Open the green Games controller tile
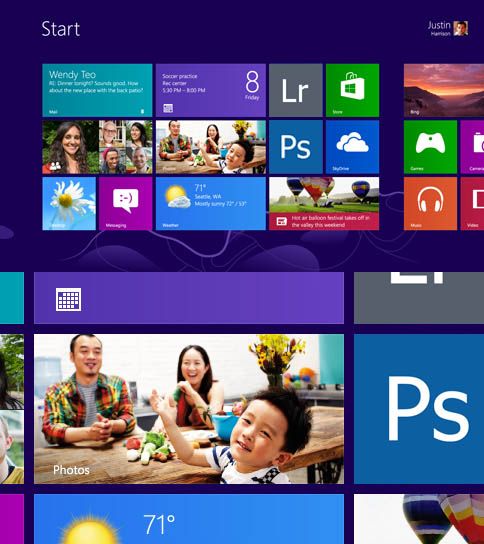 coord(430,147)
